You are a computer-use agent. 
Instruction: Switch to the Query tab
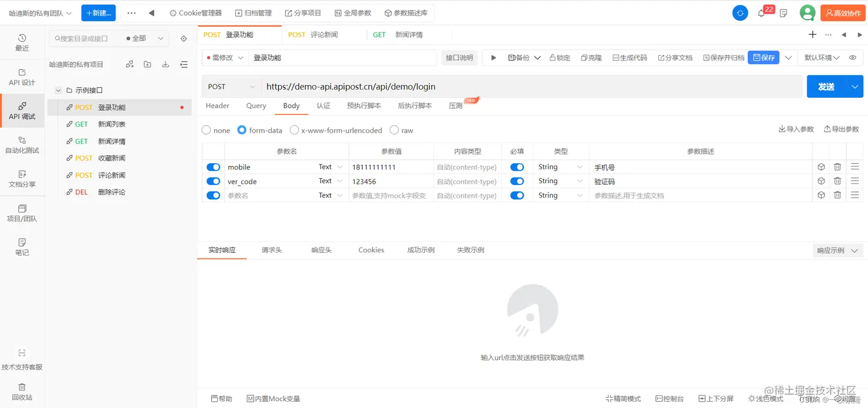click(256, 106)
